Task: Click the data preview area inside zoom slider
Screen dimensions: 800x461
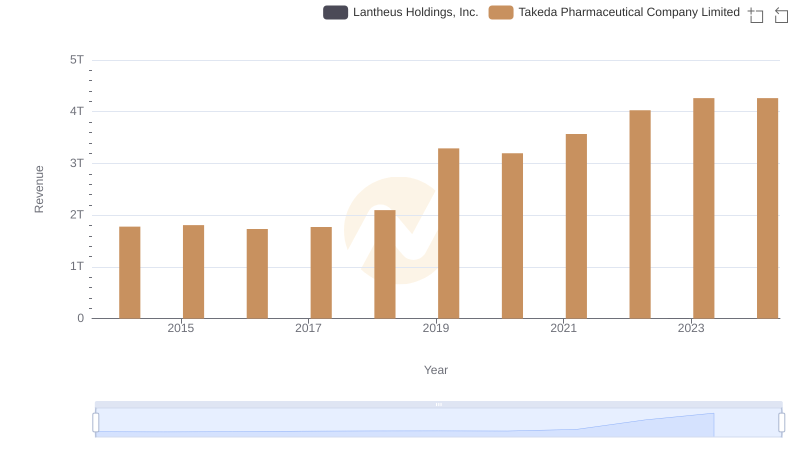Action: [439, 423]
